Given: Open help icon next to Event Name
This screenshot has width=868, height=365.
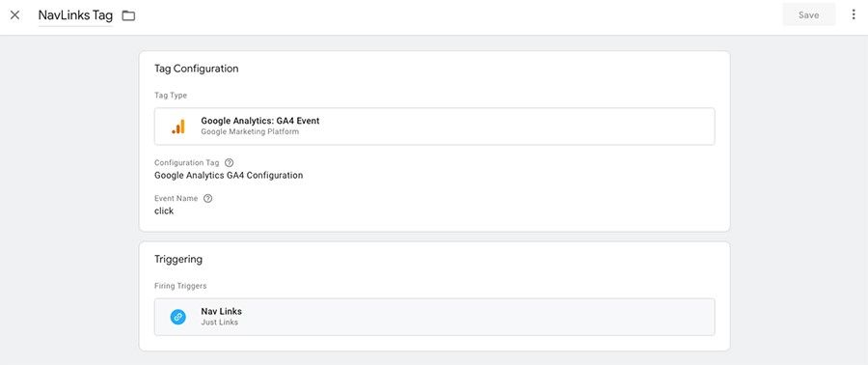Looking at the screenshot, I should [x=207, y=198].
